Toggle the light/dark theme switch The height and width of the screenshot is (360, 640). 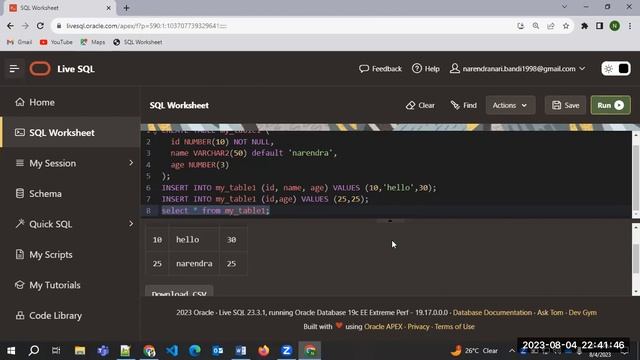click(x=616, y=69)
